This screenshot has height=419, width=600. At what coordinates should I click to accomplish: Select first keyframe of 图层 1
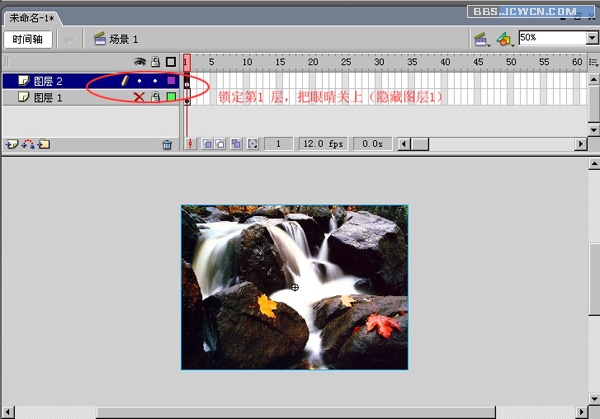(187, 98)
